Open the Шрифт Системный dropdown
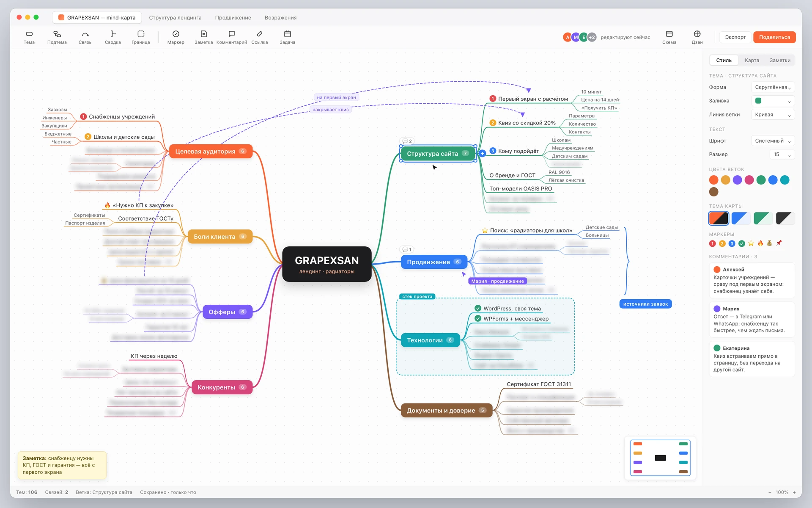The height and width of the screenshot is (508, 812). [773, 141]
